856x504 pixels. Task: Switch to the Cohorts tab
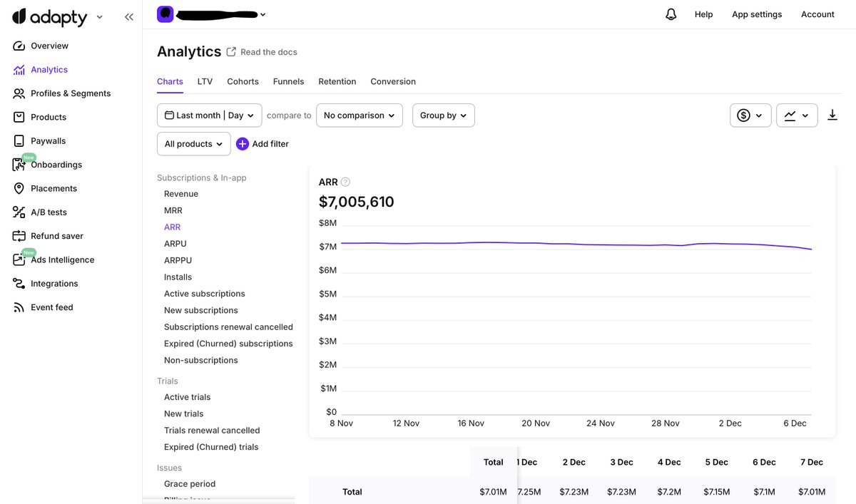click(x=243, y=81)
